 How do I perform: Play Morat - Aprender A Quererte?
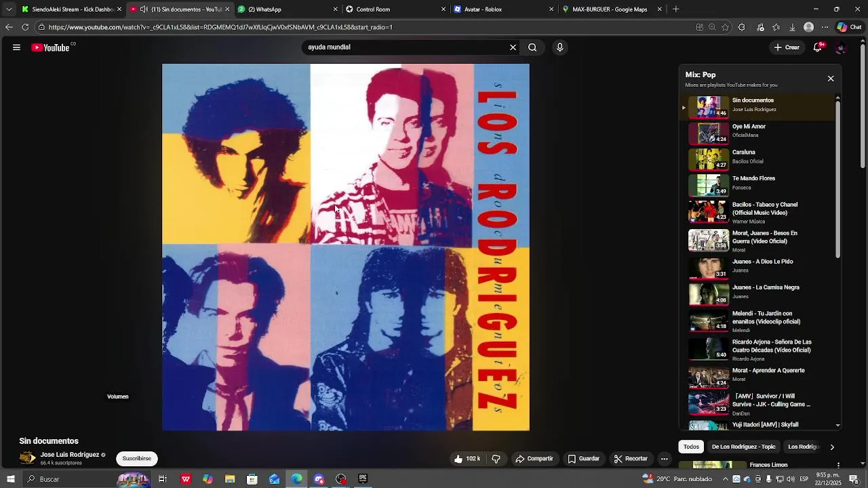pyautogui.click(x=758, y=376)
